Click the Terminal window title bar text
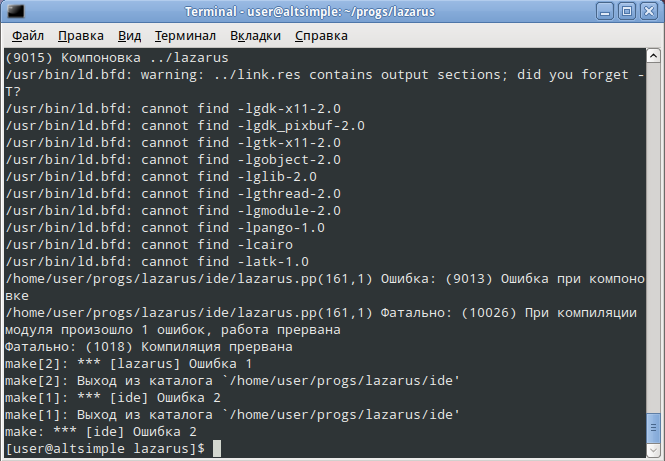665x461 pixels. pyautogui.click(x=332, y=11)
